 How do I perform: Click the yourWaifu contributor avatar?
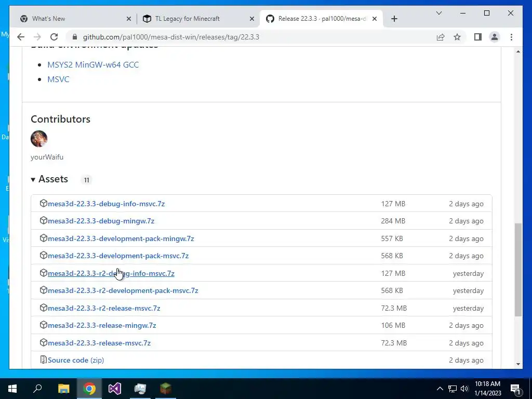click(x=39, y=139)
